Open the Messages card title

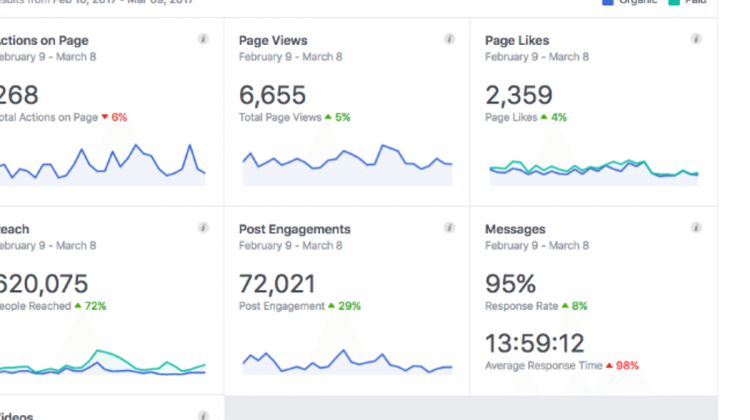(x=515, y=230)
